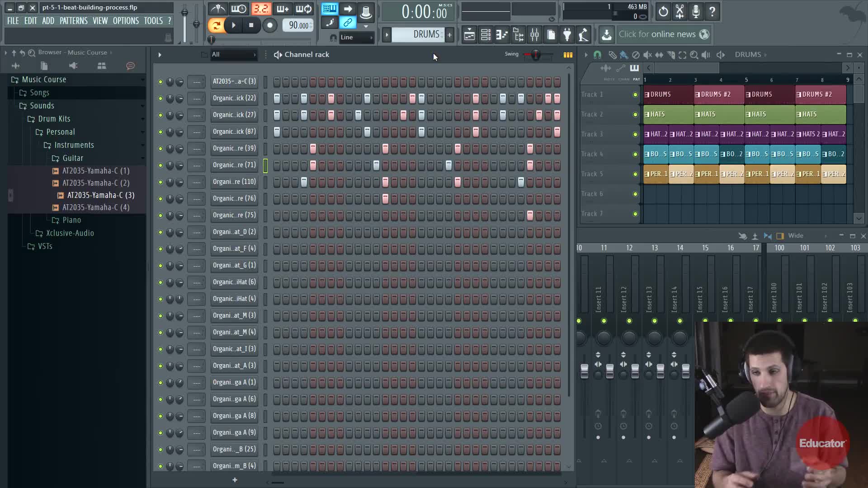
Task: Toggle song/pattern mode button
Action: tap(216, 25)
